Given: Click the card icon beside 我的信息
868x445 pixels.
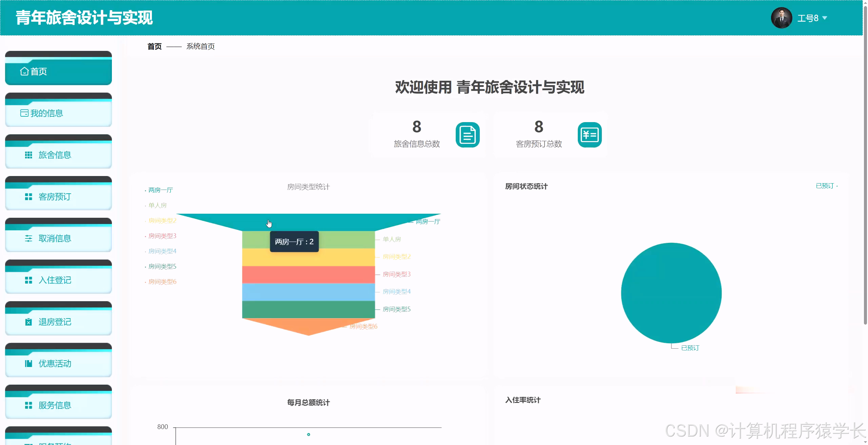Looking at the screenshot, I should pos(24,113).
